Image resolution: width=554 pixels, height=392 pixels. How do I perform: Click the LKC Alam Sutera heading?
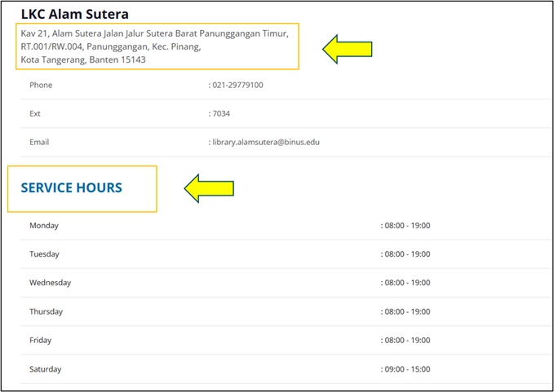(x=75, y=14)
